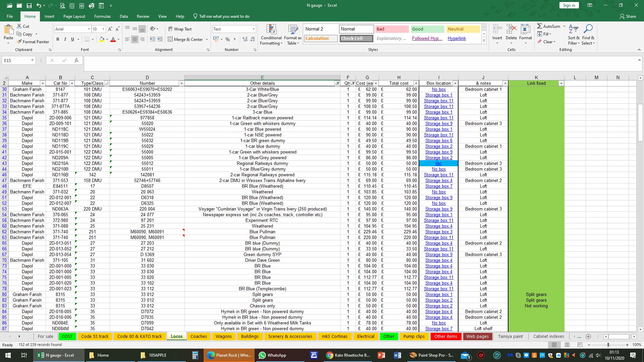This screenshot has width=644, height=362.
Task: Follow the Storage box 6 link
Action: pyautogui.click(x=438, y=140)
